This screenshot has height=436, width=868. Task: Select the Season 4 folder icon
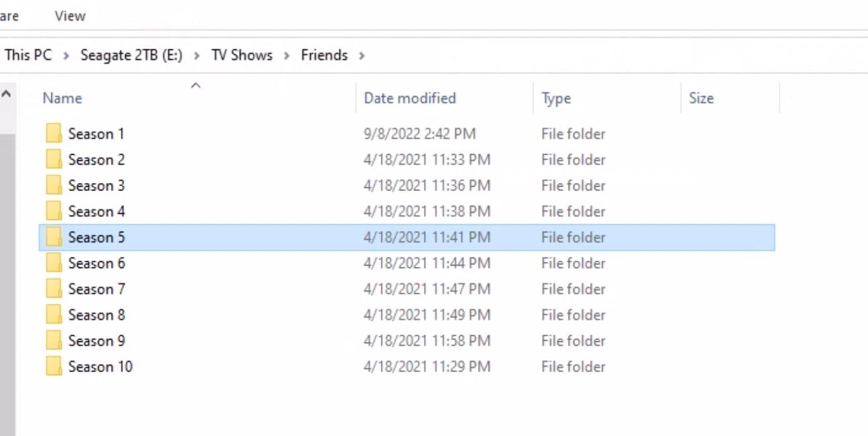54,211
